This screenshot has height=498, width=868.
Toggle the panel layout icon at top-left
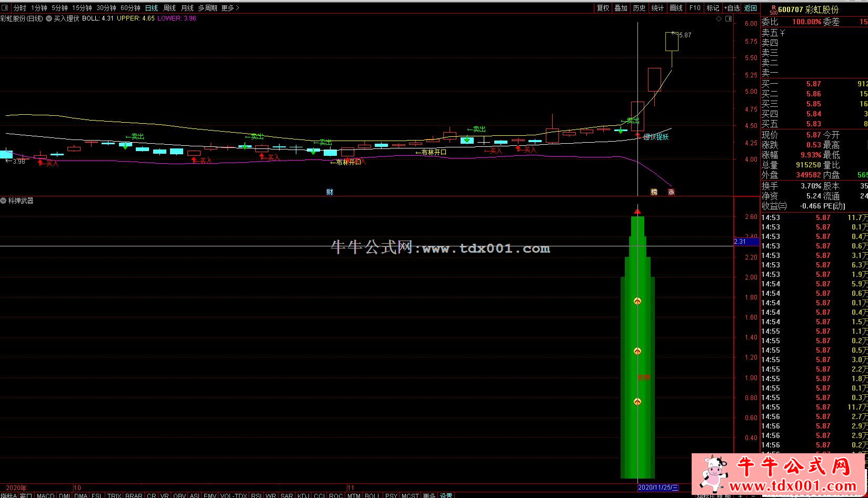(x=5, y=8)
